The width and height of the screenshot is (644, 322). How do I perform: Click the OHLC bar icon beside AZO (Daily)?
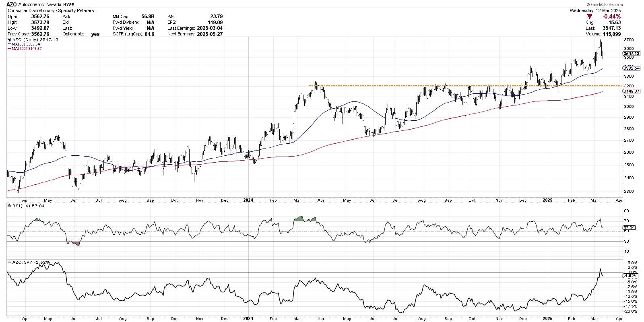(9, 40)
